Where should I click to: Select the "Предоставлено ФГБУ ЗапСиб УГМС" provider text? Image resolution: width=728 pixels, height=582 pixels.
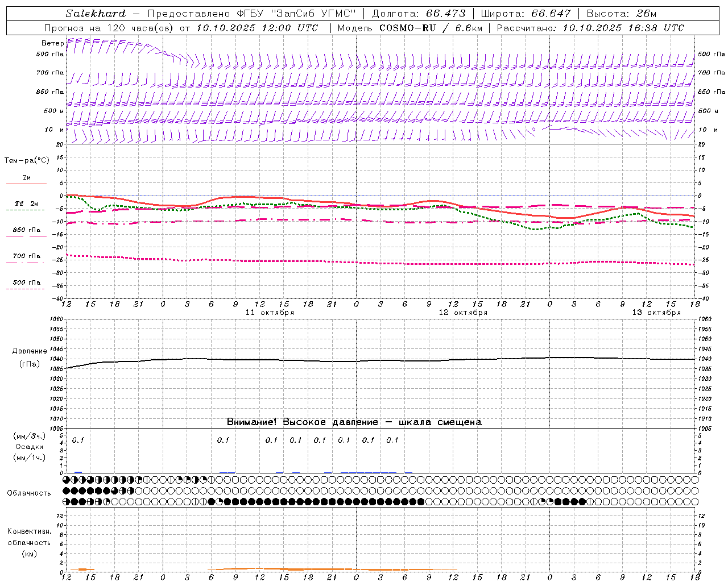[x=251, y=14]
